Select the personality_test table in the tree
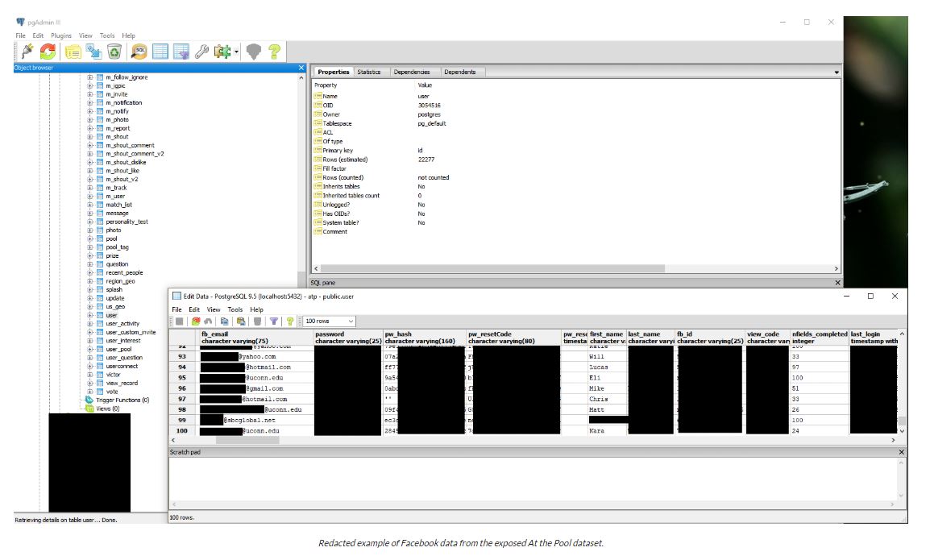The width and height of the screenshot is (930, 560). click(127, 222)
